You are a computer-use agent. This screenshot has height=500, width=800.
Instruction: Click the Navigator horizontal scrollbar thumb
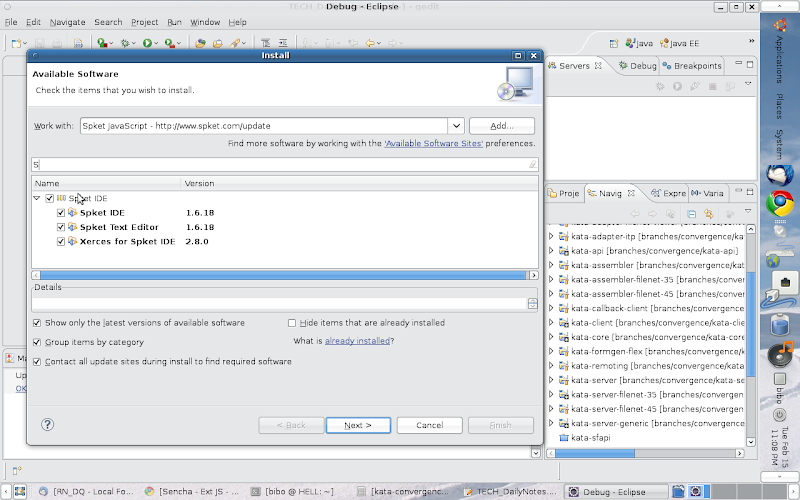click(595, 453)
